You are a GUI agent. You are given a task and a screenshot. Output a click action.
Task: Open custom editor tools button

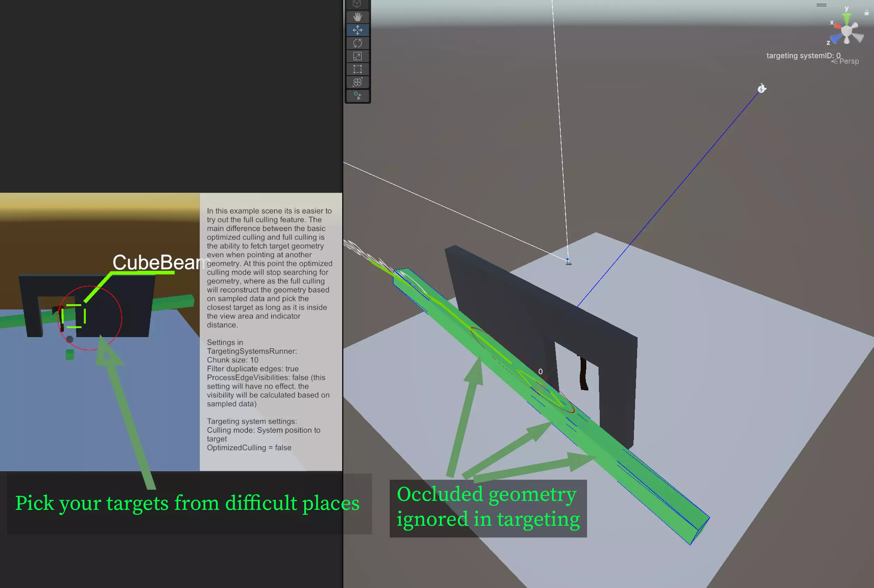click(357, 96)
